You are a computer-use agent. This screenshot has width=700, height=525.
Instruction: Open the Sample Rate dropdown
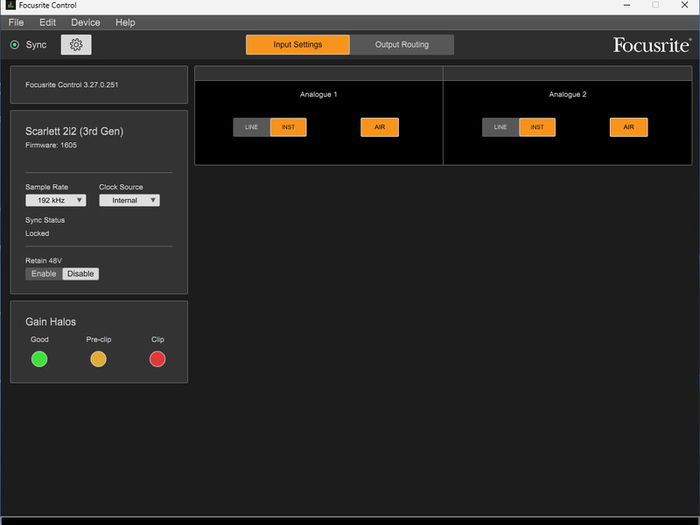(56, 200)
